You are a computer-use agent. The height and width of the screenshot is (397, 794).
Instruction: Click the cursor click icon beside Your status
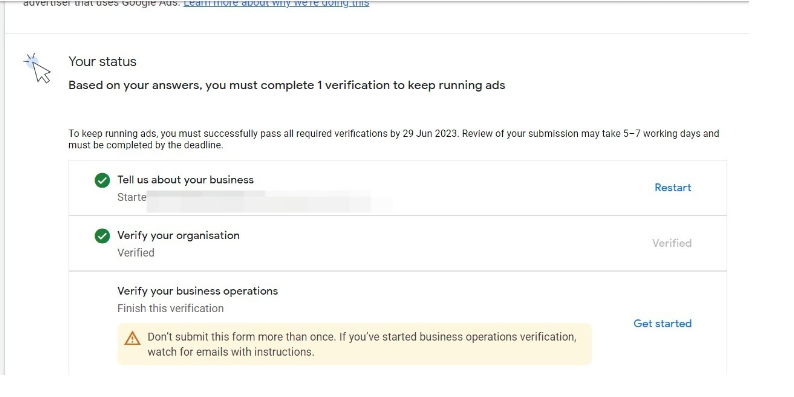pyautogui.click(x=38, y=68)
